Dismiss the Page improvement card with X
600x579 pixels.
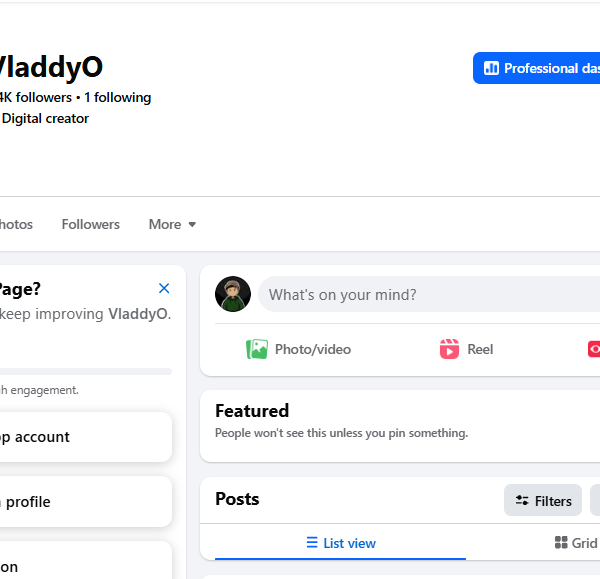point(164,288)
